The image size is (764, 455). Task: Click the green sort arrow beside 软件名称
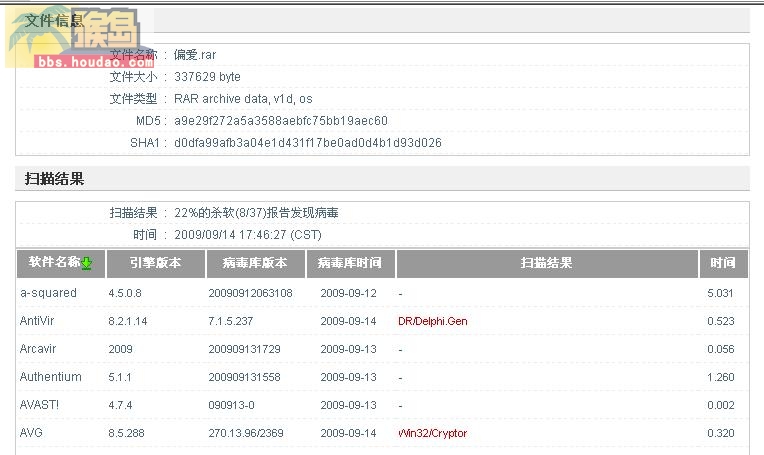[87, 263]
